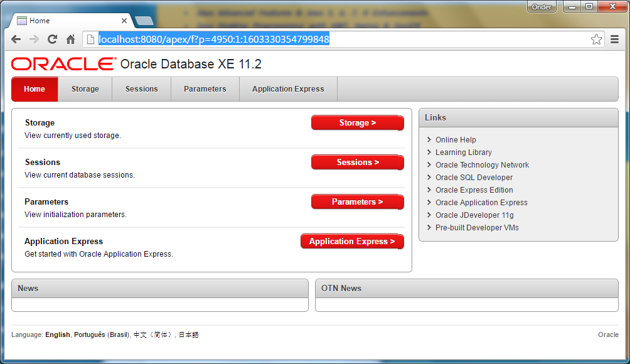Click 'Get started with Oracle Application Express.' text
The width and height of the screenshot is (630, 364).
pos(99,254)
